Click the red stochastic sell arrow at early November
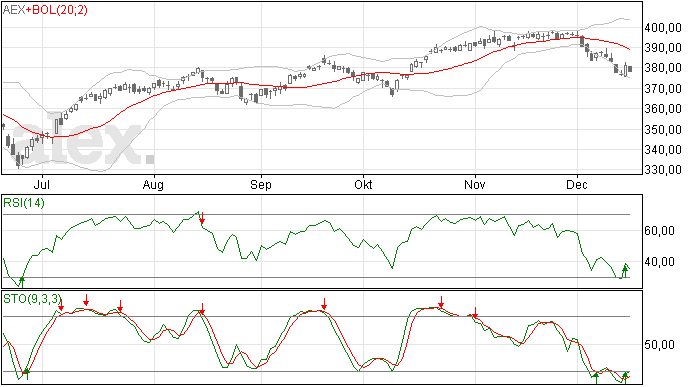This screenshot has height=387, width=690. coord(475,313)
